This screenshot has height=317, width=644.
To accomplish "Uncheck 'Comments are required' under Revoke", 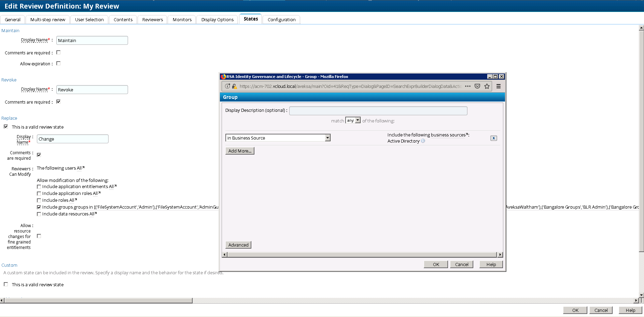I will [x=58, y=101].
